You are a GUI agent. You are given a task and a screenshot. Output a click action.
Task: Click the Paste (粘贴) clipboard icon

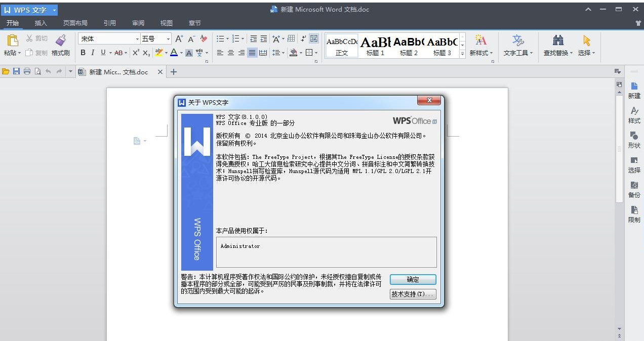pyautogui.click(x=12, y=41)
